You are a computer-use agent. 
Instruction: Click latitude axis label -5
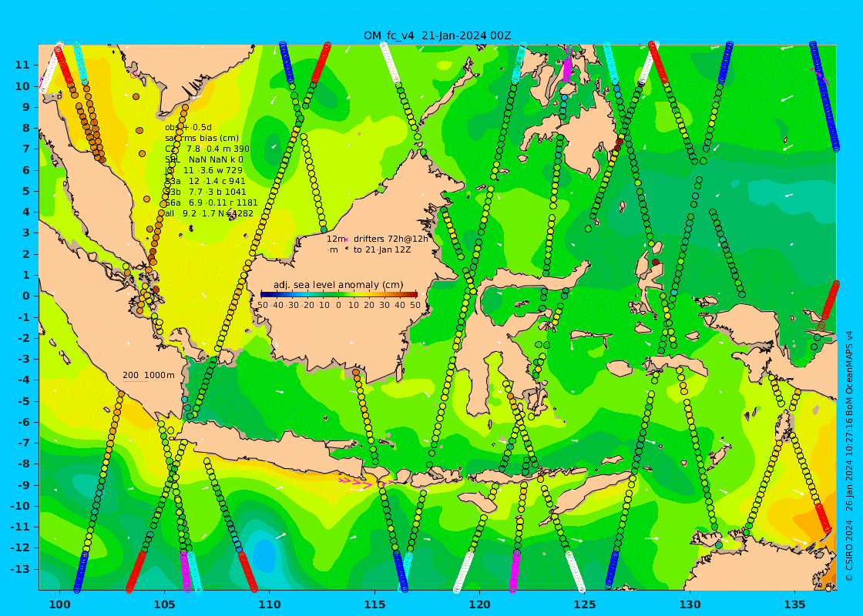25,401
